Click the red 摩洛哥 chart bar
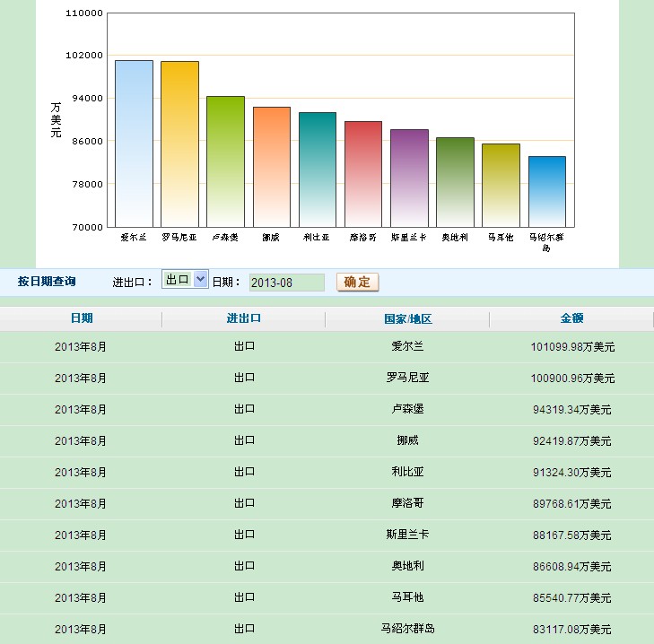 point(363,174)
